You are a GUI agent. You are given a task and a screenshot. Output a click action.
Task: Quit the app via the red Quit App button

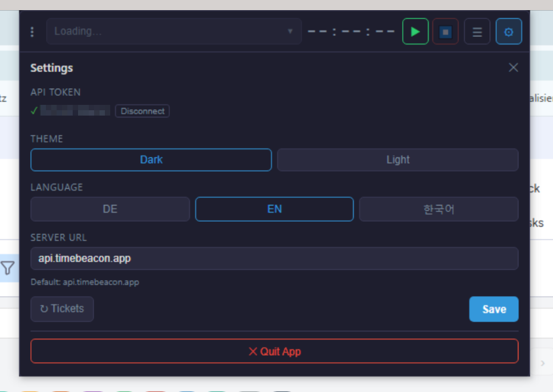click(274, 351)
